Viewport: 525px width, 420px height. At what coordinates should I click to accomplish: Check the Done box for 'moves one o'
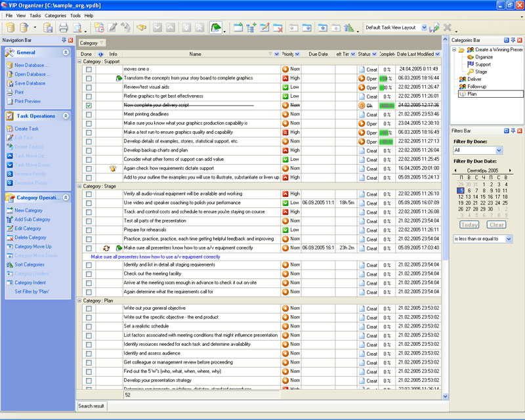89,70
